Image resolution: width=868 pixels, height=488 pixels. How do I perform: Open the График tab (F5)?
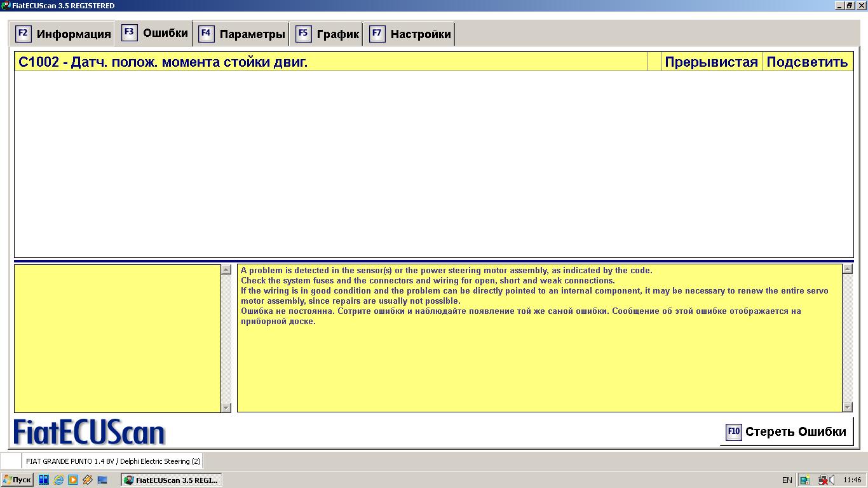[x=328, y=34]
